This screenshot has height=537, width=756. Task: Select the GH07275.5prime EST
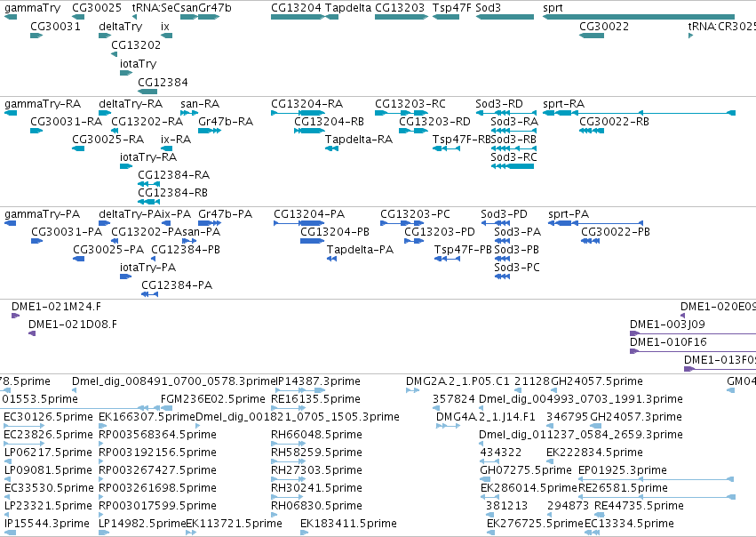[485, 479]
